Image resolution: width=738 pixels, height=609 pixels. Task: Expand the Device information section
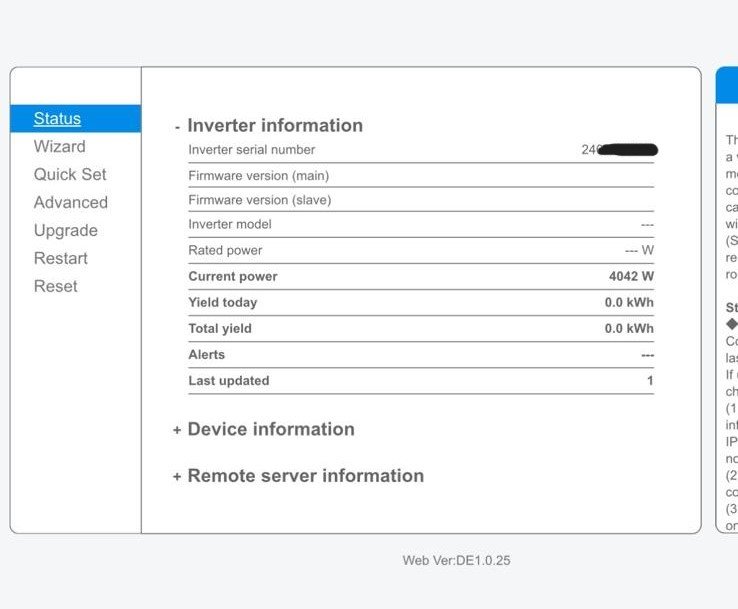point(263,430)
